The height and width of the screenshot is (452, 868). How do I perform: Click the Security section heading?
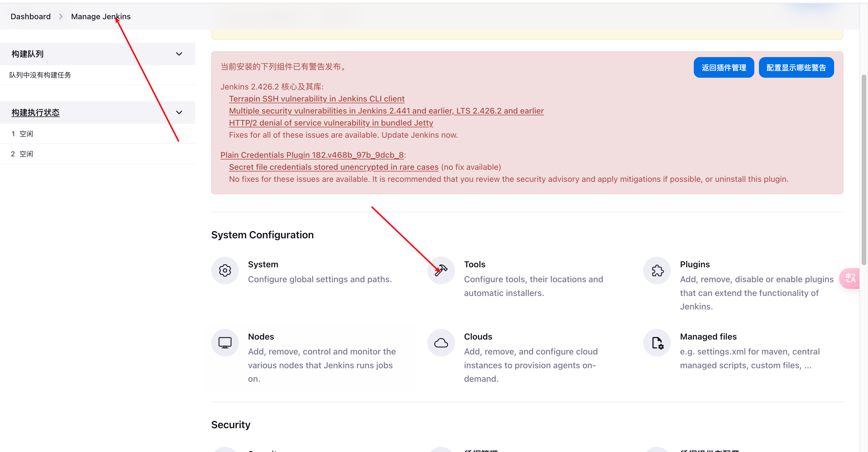click(230, 425)
